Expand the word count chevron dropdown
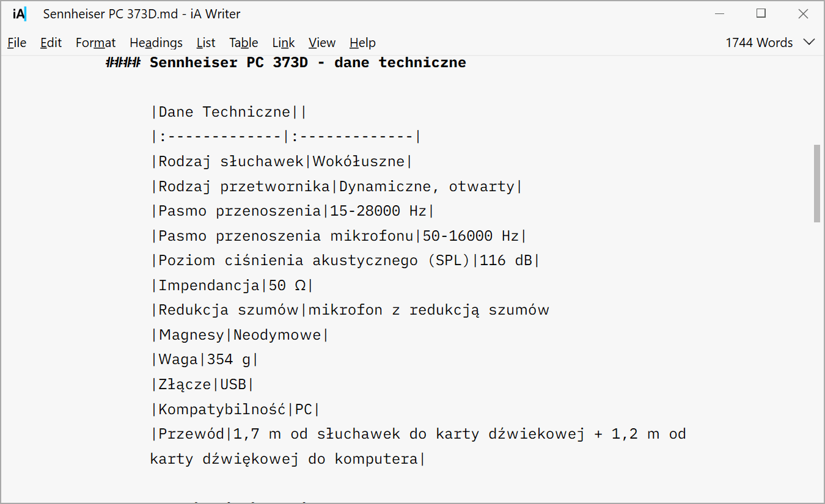This screenshot has width=825, height=504. (809, 42)
